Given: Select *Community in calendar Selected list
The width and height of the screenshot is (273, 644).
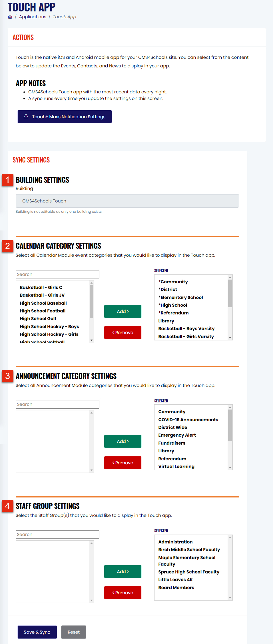Looking at the screenshot, I should (173, 282).
